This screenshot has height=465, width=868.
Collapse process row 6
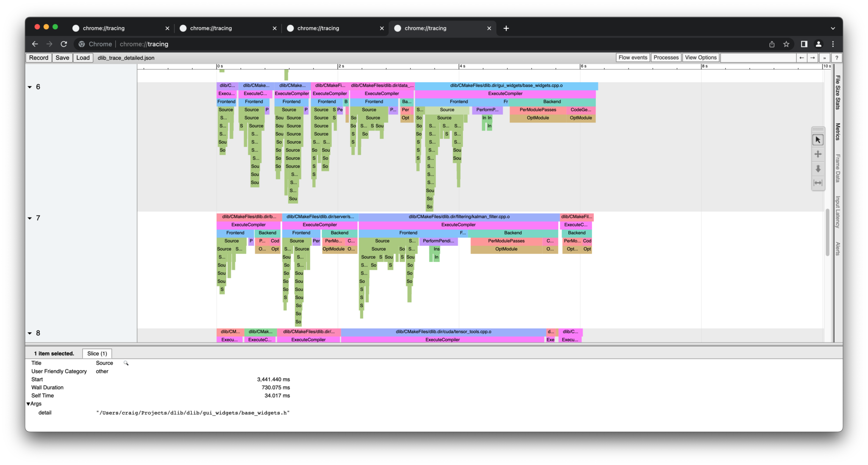(x=30, y=87)
